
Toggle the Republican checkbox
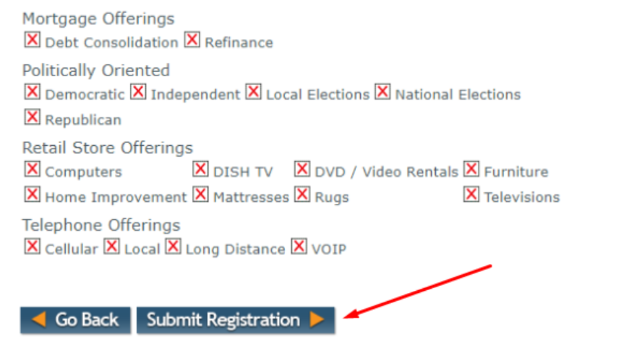click(x=32, y=117)
